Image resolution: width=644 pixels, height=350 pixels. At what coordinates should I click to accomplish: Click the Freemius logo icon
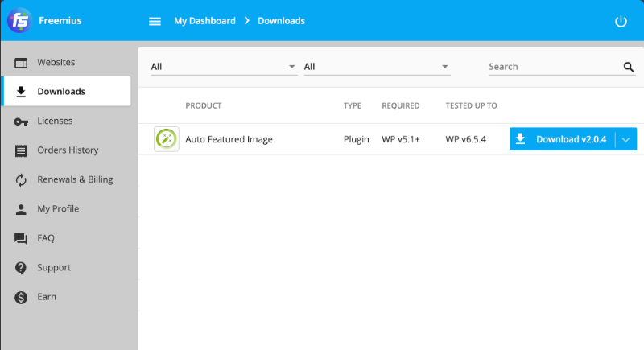click(x=19, y=20)
